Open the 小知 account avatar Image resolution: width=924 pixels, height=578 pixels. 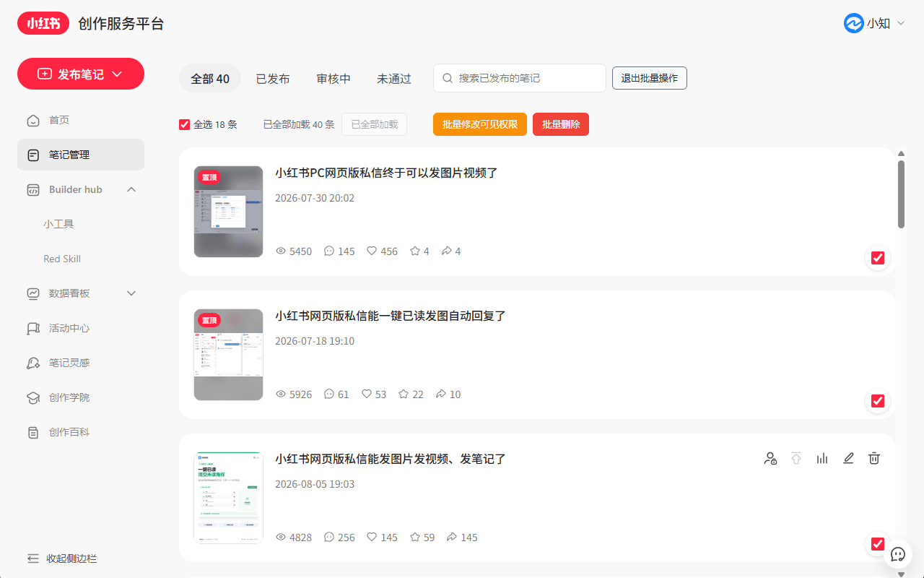pyautogui.click(x=854, y=23)
